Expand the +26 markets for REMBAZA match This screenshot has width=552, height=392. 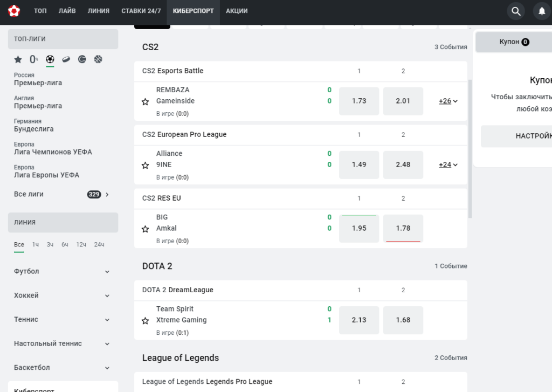point(448,101)
